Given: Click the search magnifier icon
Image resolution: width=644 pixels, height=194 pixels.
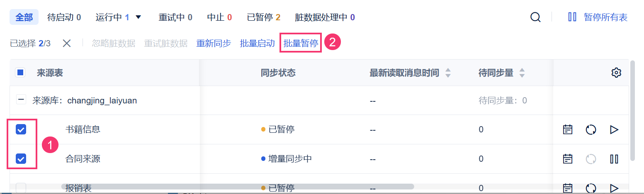Looking at the screenshot, I should (535, 17).
